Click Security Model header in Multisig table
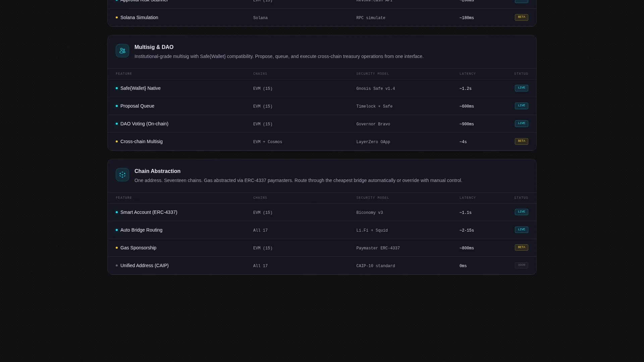Viewport: 644px width, 362px height. pyautogui.click(x=373, y=74)
